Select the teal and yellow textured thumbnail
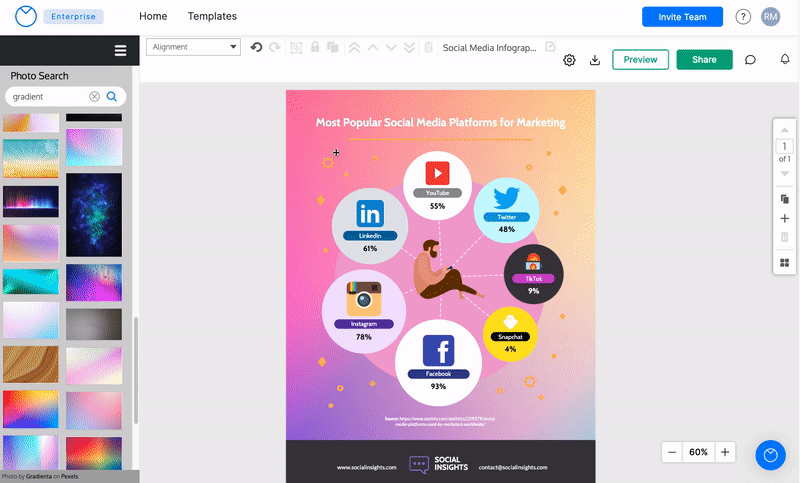The width and height of the screenshot is (800, 483). [31, 159]
